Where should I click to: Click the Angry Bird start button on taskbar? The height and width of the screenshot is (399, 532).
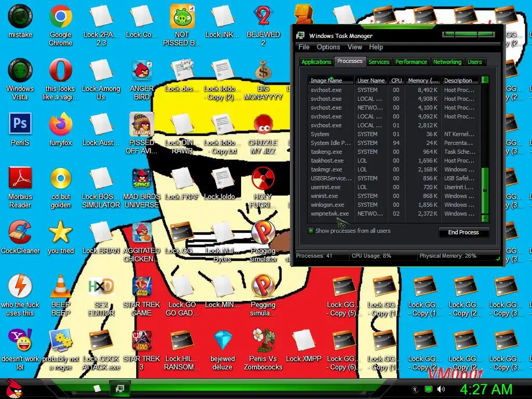(x=14, y=389)
